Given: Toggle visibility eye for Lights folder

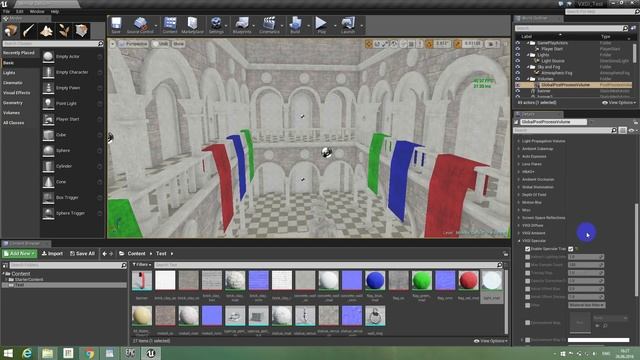Looking at the screenshot, I should pos(518,55).
